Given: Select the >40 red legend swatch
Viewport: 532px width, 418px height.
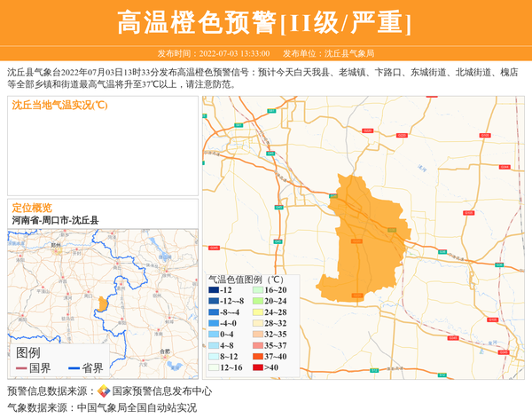Looking at the screenshot, I should 257,367.
